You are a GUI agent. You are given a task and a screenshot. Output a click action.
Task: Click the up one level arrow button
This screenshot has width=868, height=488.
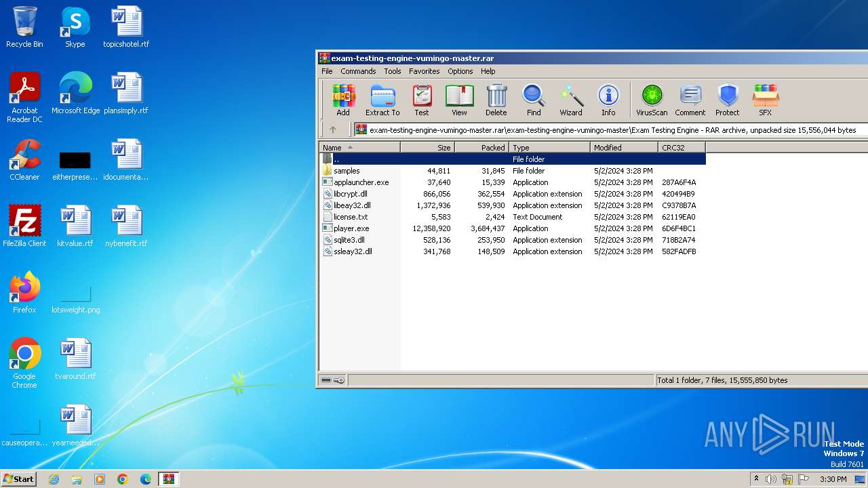click(x=333, y=129)
